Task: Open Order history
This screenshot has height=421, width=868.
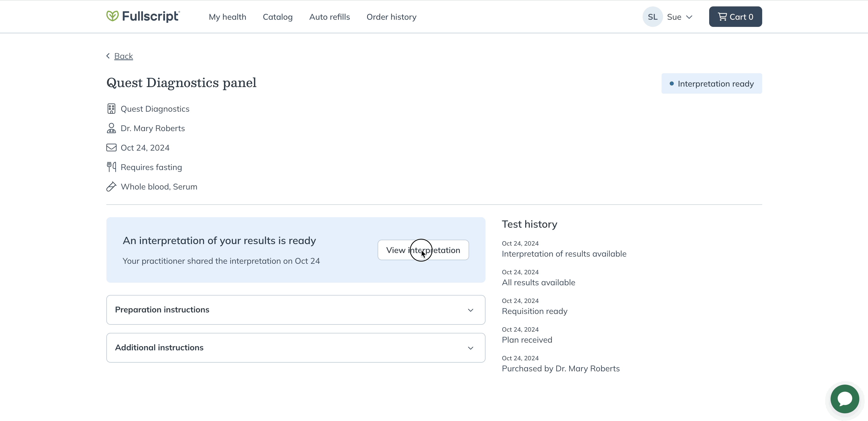Action: point(391,17)
